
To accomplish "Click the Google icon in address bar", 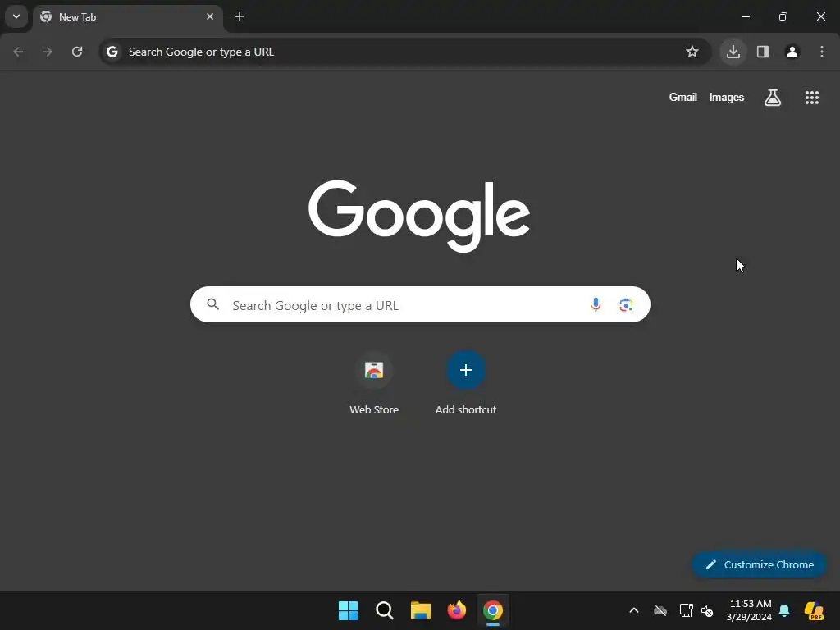I will [x=112, y=52].
